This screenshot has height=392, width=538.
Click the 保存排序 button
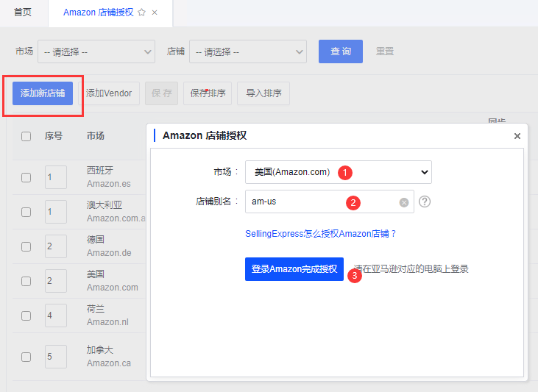[208, 93]
